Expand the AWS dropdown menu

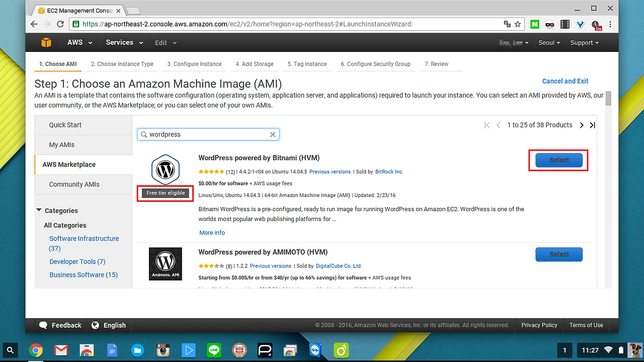80,43
